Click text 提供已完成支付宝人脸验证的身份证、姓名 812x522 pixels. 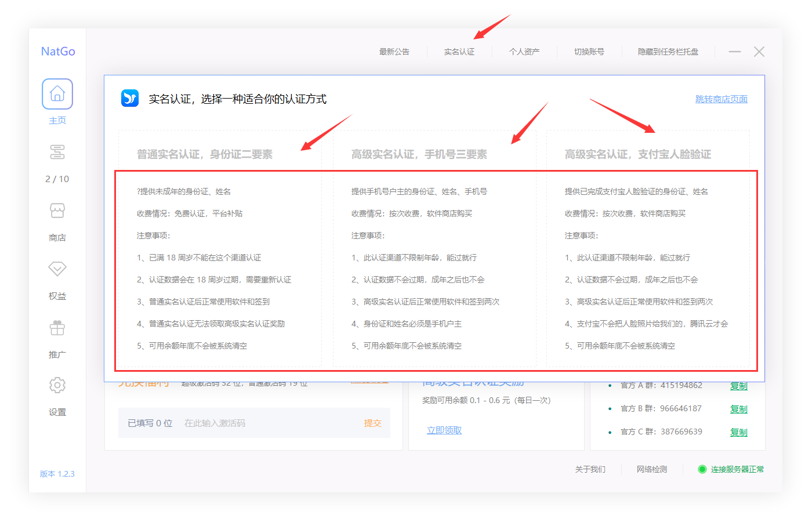636,191
